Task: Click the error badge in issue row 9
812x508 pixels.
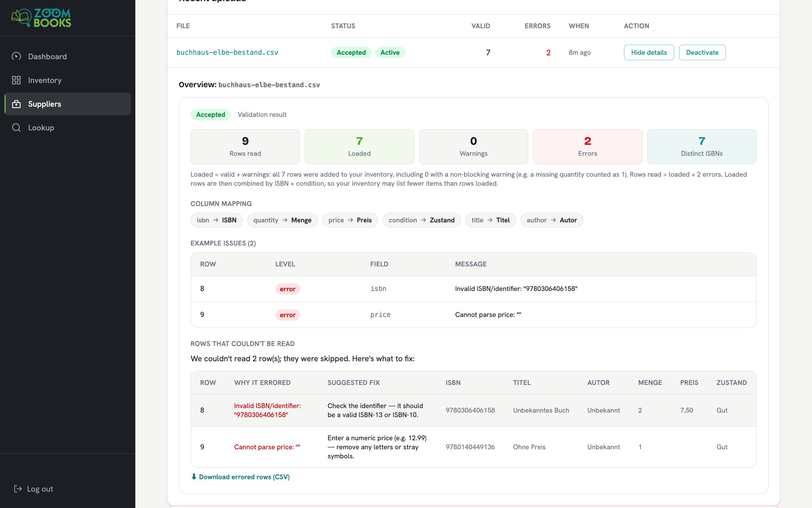Action: 288,315
